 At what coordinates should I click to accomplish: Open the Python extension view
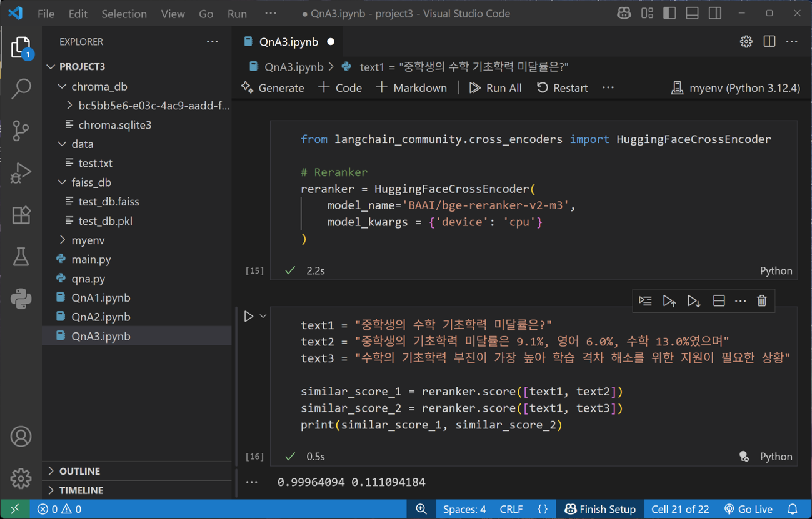(x=21, y=299)
